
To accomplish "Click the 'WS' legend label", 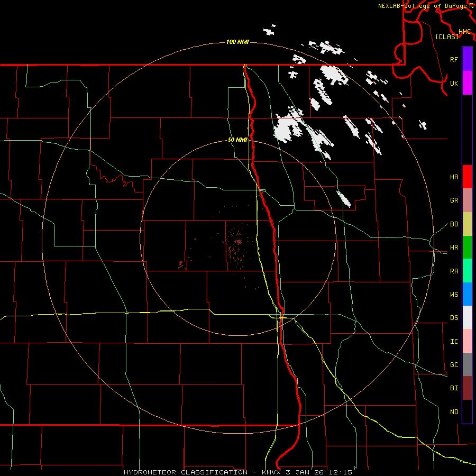I will click(454, 295).
